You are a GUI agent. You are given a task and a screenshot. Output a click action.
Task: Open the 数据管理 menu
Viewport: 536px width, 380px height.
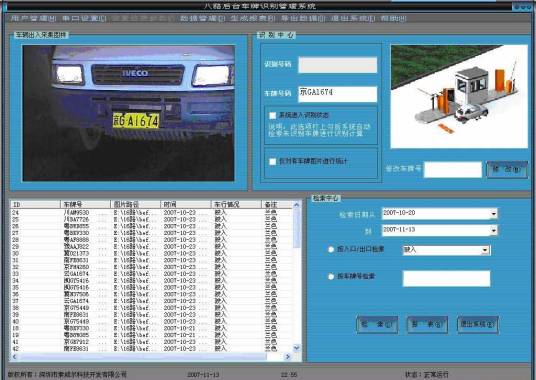202,18
